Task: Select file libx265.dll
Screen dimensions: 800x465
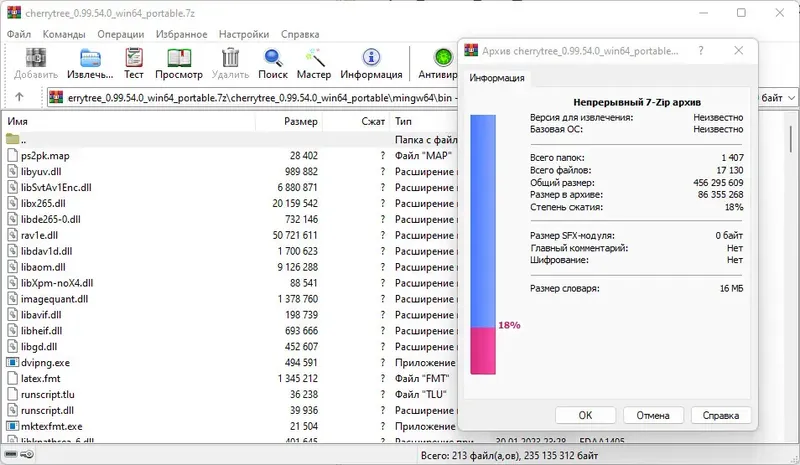Action: coord(43,203)
